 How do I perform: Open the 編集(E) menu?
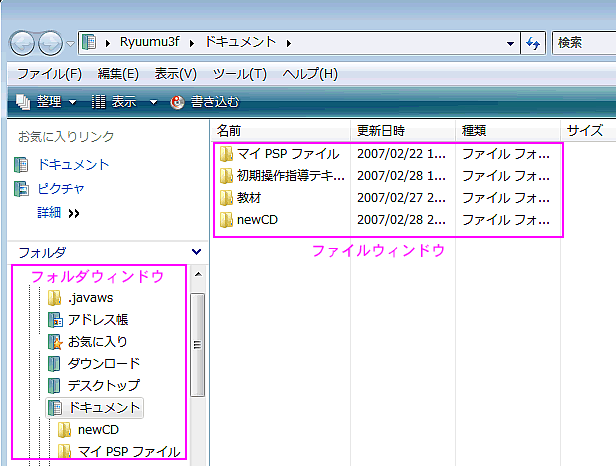tap(118, 74)
